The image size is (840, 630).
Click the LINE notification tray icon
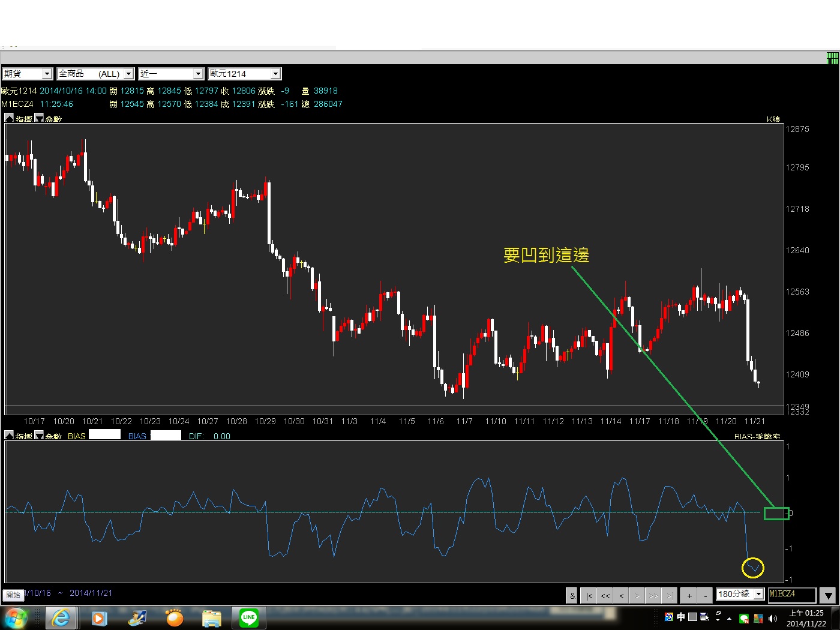(x=744, y=619)
